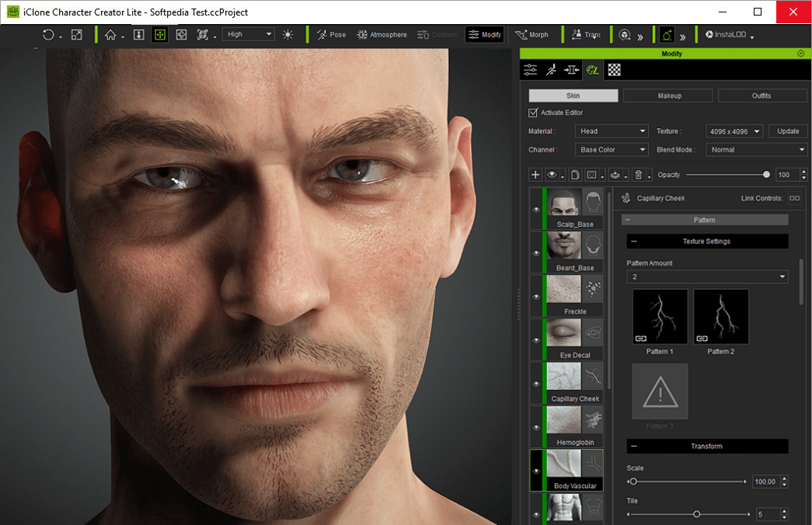Open the Blend Mode dropdown showing Normal
The image size is (812, 525).
click(757, 150)
